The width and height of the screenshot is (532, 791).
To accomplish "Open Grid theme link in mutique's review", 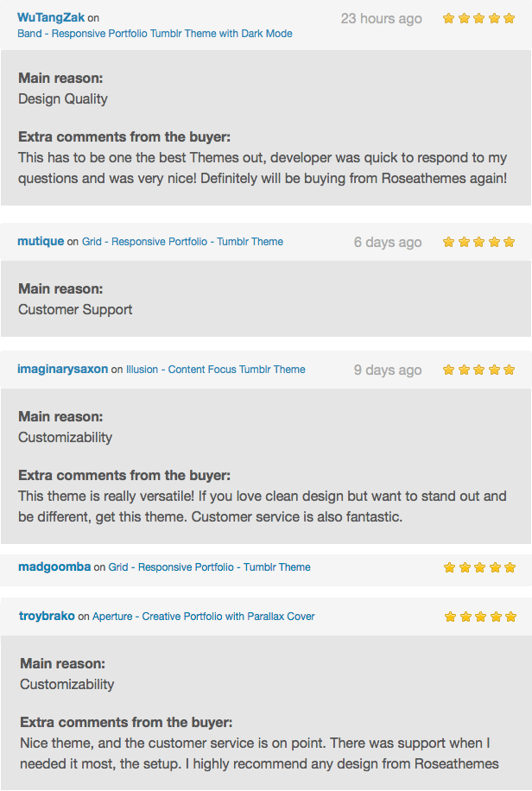I will pyautogui.click(x=182, y=242).
